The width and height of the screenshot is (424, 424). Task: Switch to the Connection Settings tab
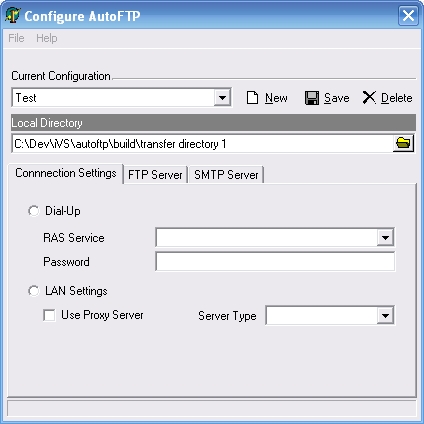(66, 173)
